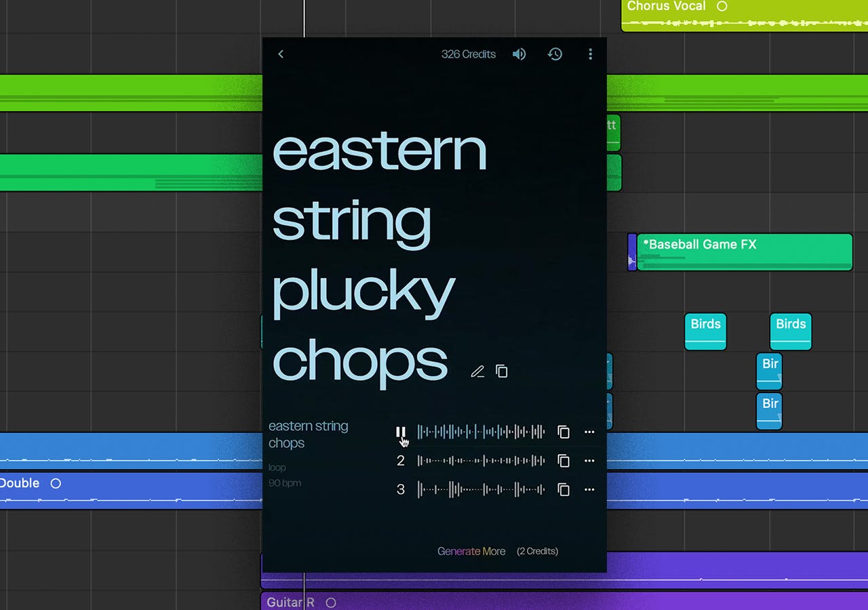The height and width of the screenshot is (610, 868).
Task: Play sample number 3
Action: click(x=401, y=489)
